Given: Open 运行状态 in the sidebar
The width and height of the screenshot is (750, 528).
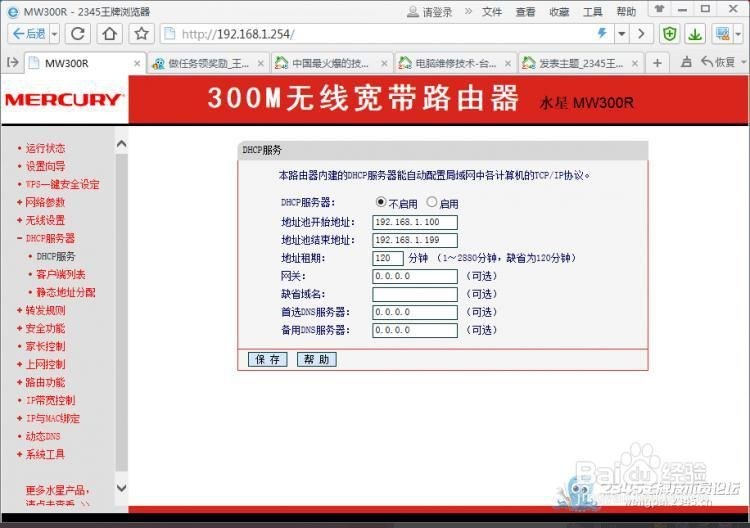Looking at the screenshot, I should [x=45, y=148].
